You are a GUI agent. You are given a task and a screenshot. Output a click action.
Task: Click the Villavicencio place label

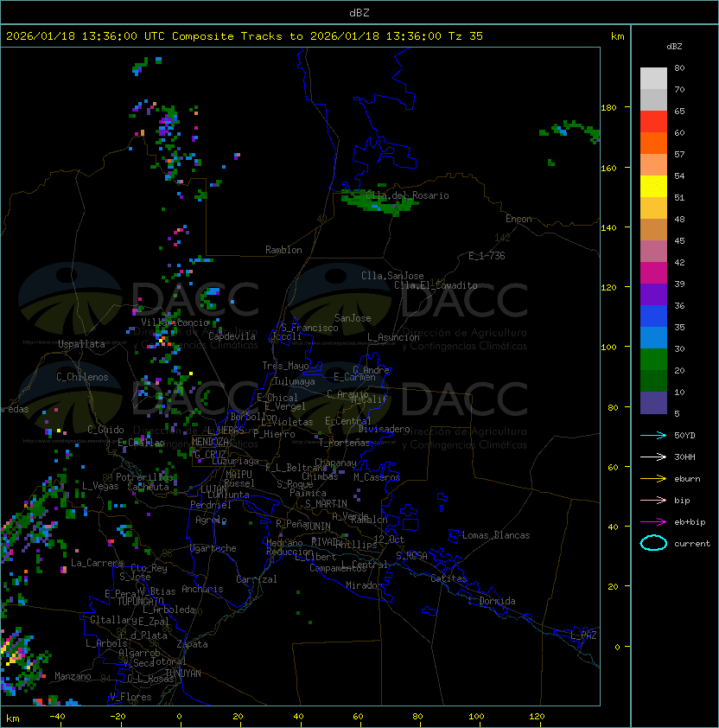[x=175, y=322]
